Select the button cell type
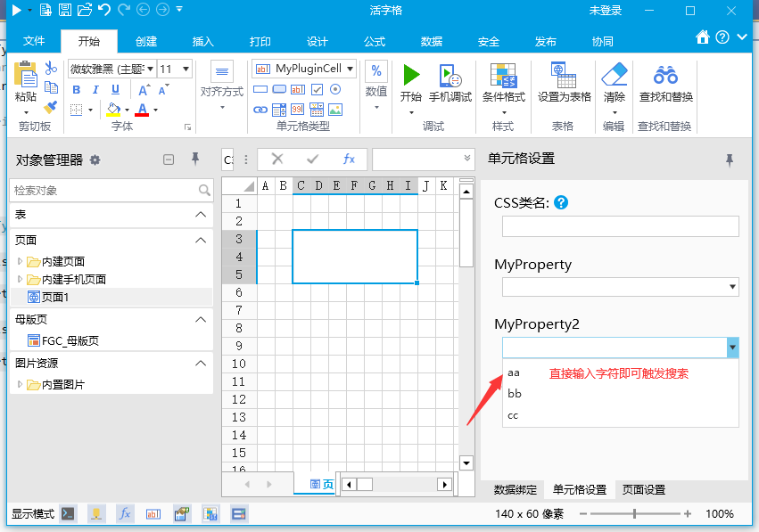Viewport: 759px width, 532px height. click(279, 89)
